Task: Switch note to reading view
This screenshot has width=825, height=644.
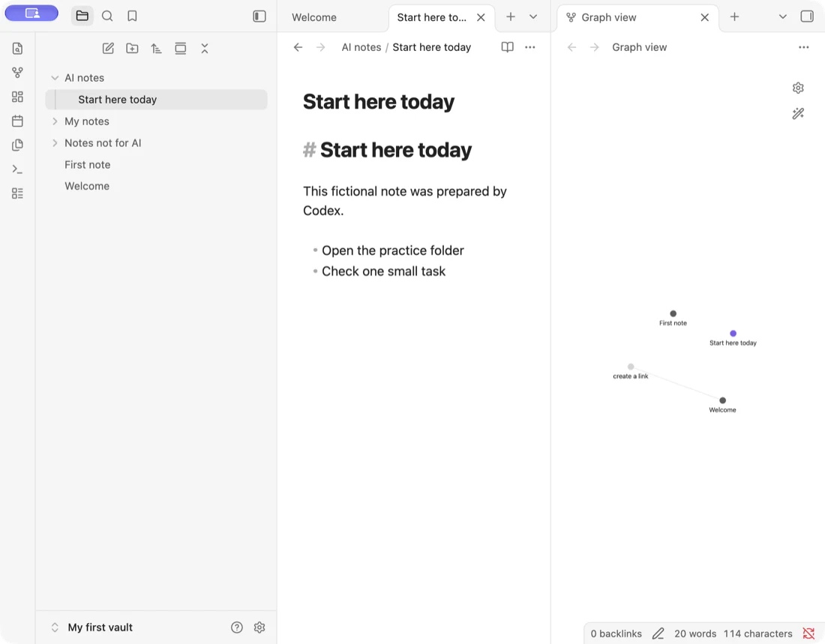Action: pyautogui.click(x=507, y=47)
